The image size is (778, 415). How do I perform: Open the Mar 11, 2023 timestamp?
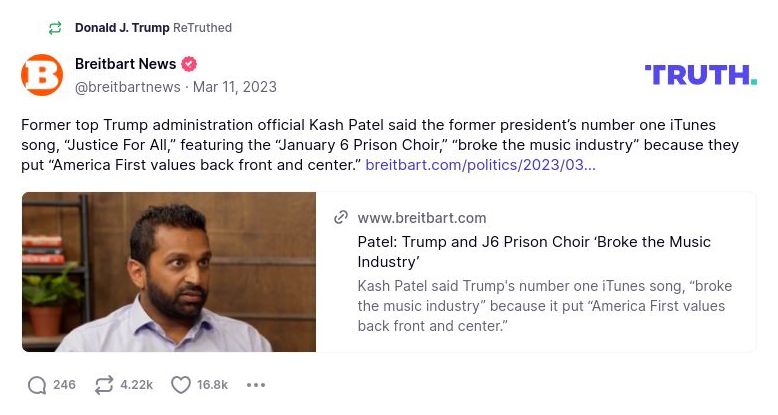235,87
